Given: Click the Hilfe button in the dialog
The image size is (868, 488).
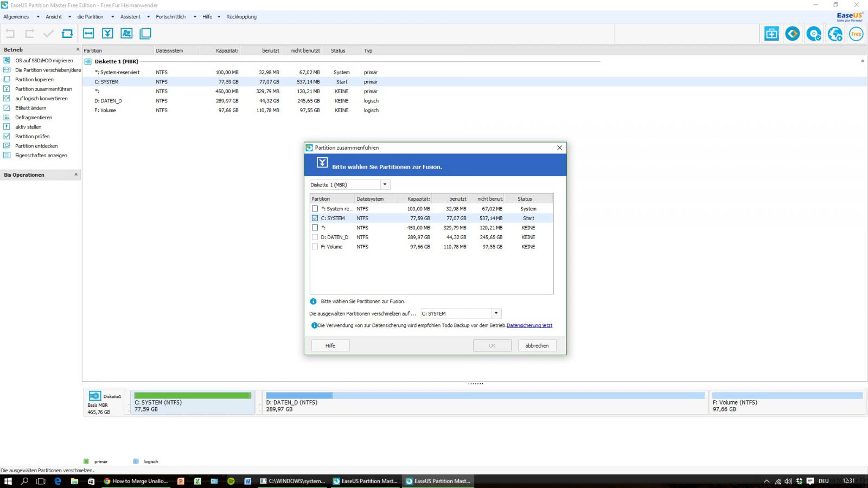Looking at the screenshot, I should coord(330,345).
